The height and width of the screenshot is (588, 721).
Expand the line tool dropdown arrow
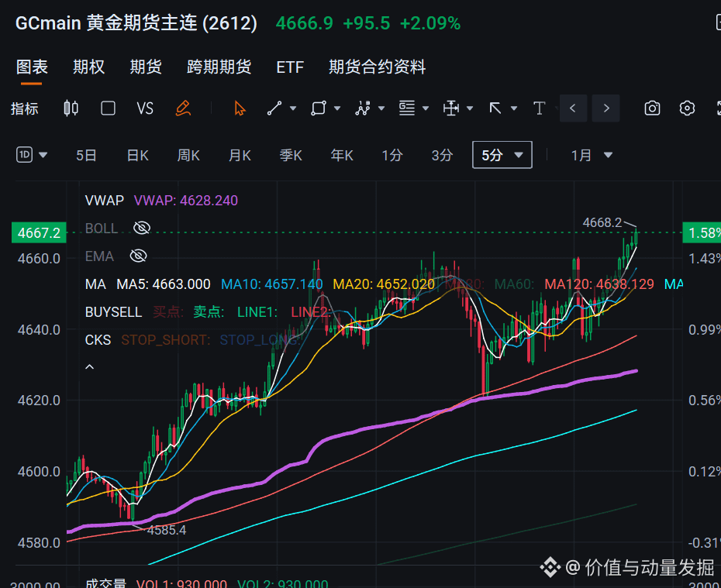293,108
